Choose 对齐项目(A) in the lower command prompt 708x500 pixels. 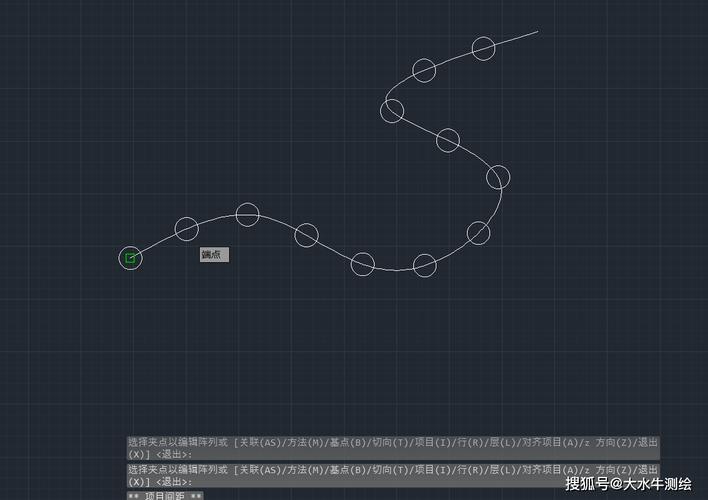click(x=550, y=470)
